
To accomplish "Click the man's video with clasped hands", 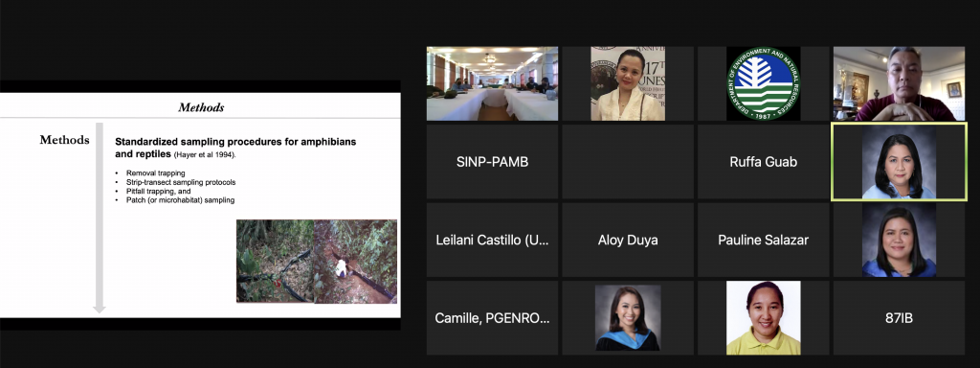I will (x=899, y=83).
